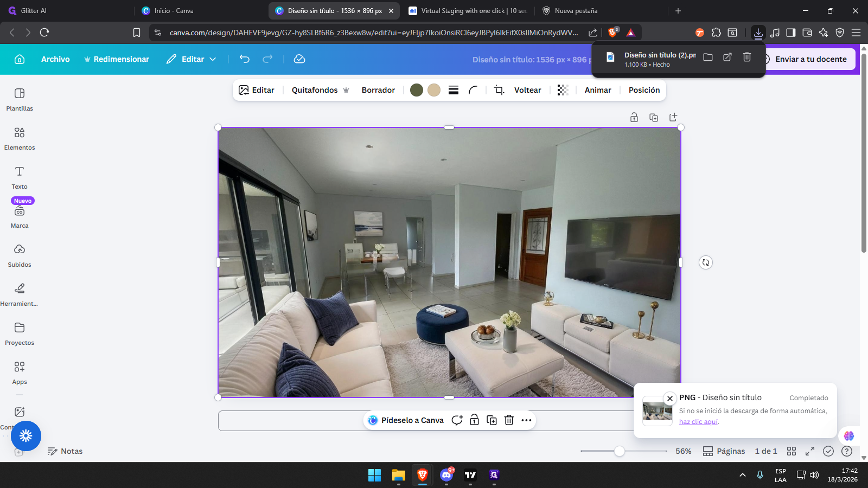Delete the selected image with trash icon
This screenshot has width=868, height=488.
click(x=509, y=420)
